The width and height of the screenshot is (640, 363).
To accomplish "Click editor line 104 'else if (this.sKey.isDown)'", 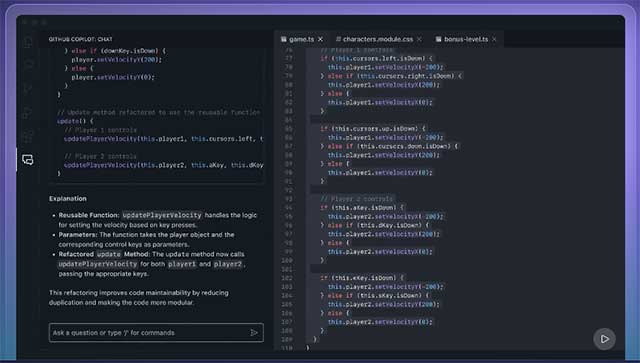I will tap(375, 296).
